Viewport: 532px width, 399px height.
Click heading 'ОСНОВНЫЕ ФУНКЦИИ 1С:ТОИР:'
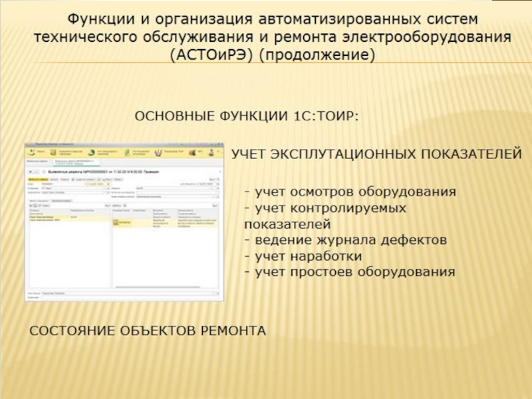click(x=247, y=116)
